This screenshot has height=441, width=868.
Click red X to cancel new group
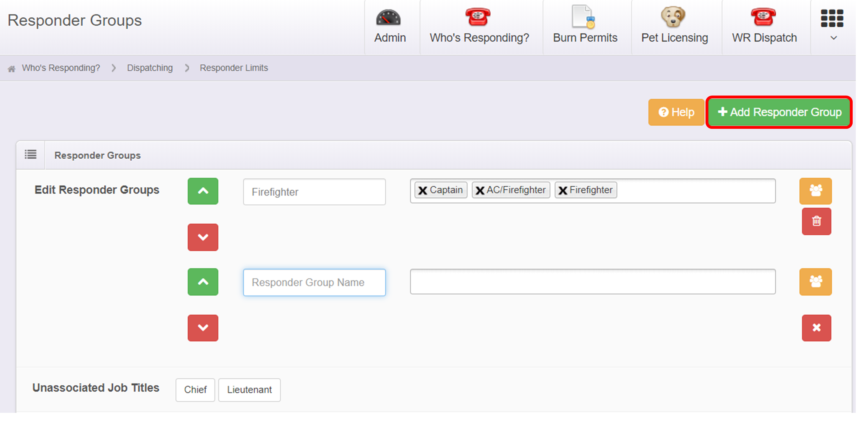[816, 327]
